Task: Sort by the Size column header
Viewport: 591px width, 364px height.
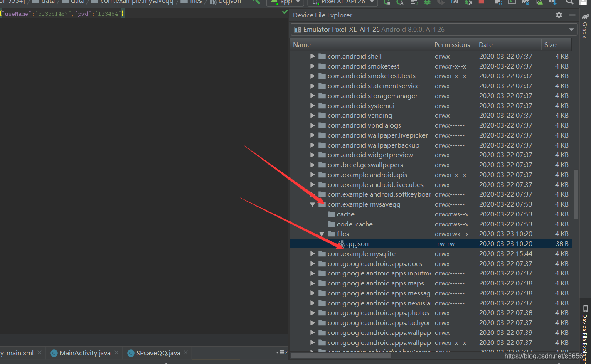Action: point(556,45)
